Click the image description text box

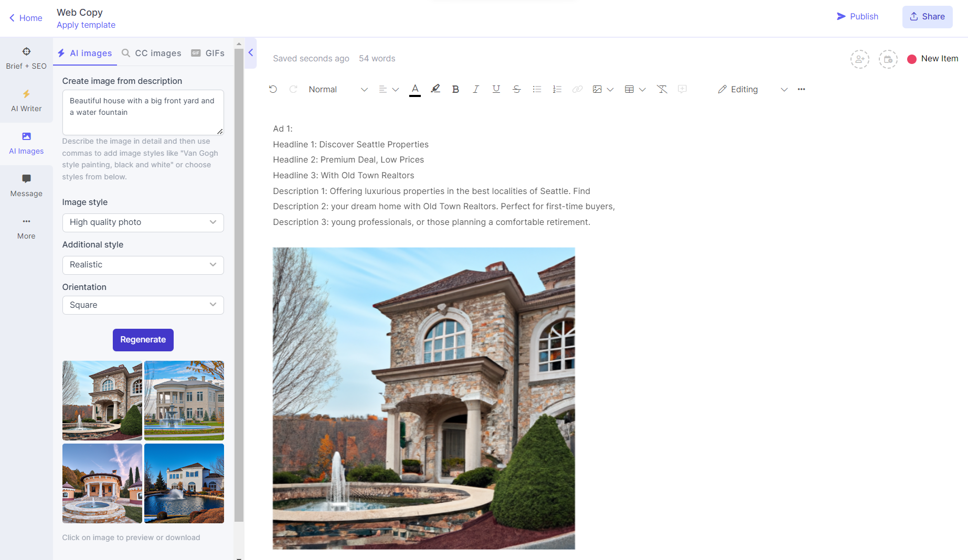coord(143,112)
